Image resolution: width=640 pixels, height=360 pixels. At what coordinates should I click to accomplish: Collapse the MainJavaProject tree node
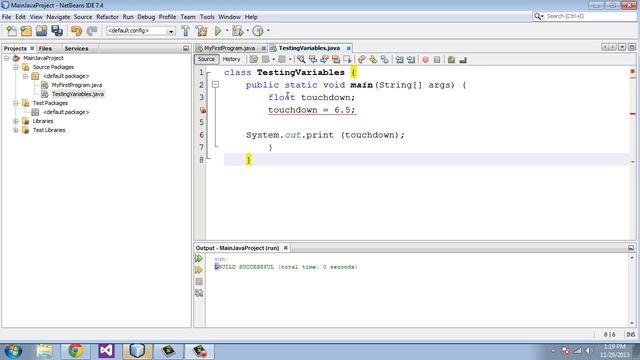click(x=7, y=58)
